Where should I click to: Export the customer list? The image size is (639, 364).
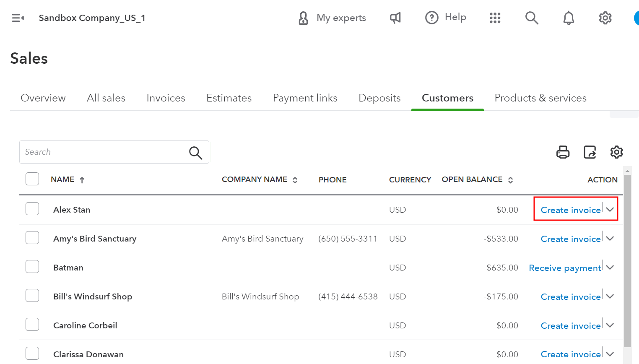[590, 152]
